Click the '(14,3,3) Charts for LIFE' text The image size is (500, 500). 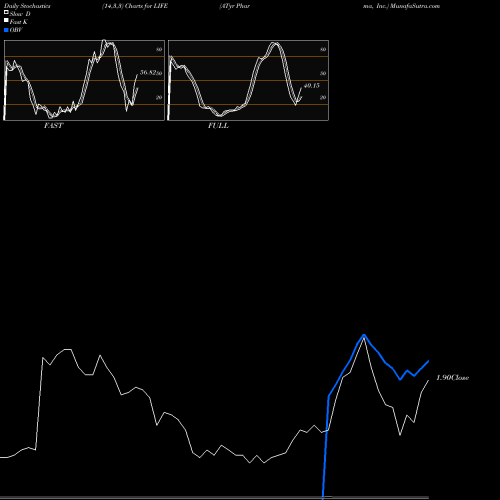135,6
